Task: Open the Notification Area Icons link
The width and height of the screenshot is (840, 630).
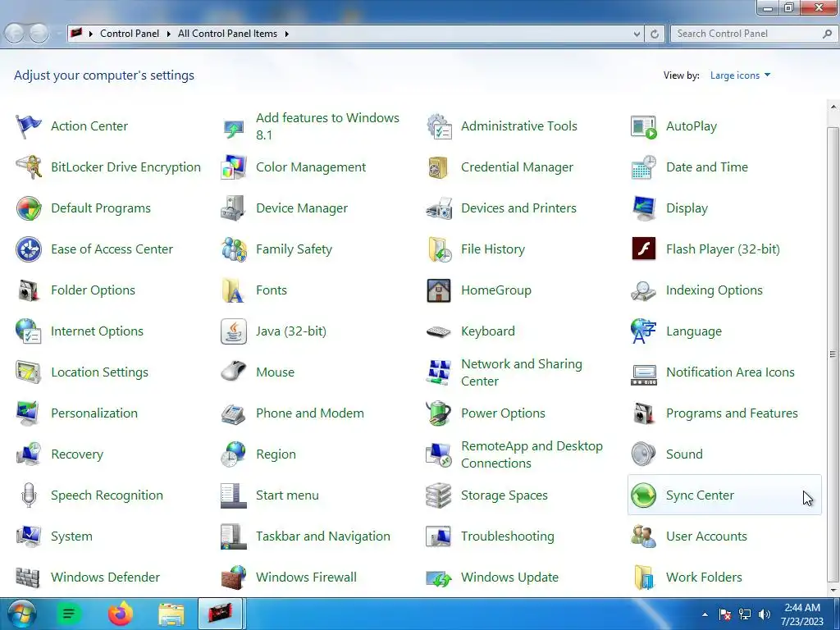Action: pyautogui.click(x=730, y=372)
